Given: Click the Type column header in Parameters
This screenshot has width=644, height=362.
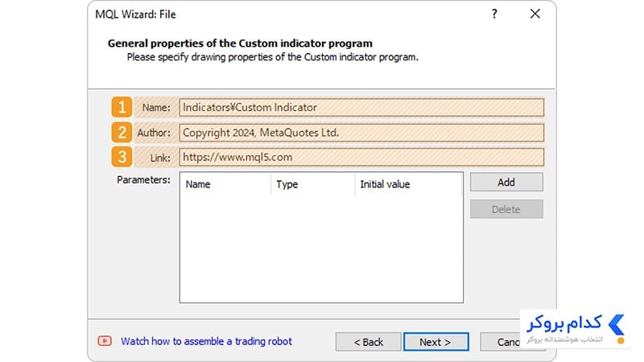Looking at the screenshot, I should click(313, 184).
